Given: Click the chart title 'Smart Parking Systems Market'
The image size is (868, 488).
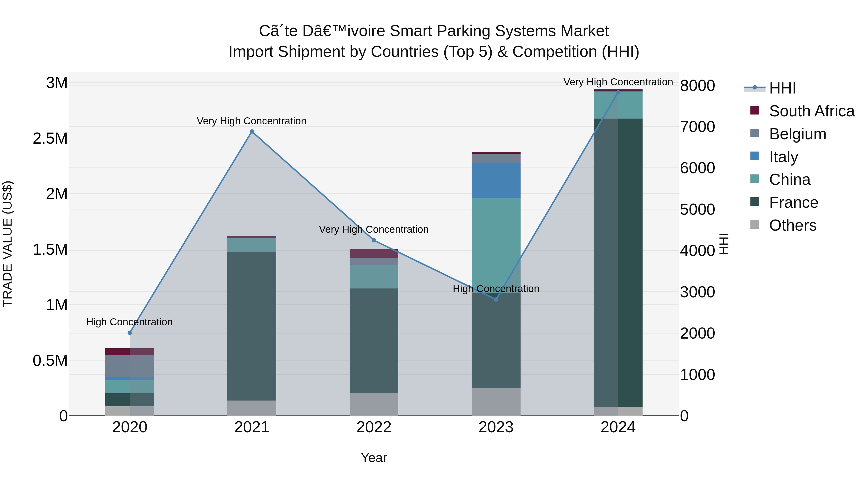Looking at the screenshot, I should coord(499,31).
